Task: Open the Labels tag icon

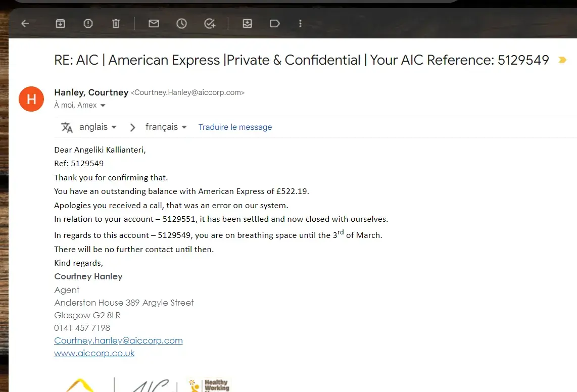Action: [275, 23]
